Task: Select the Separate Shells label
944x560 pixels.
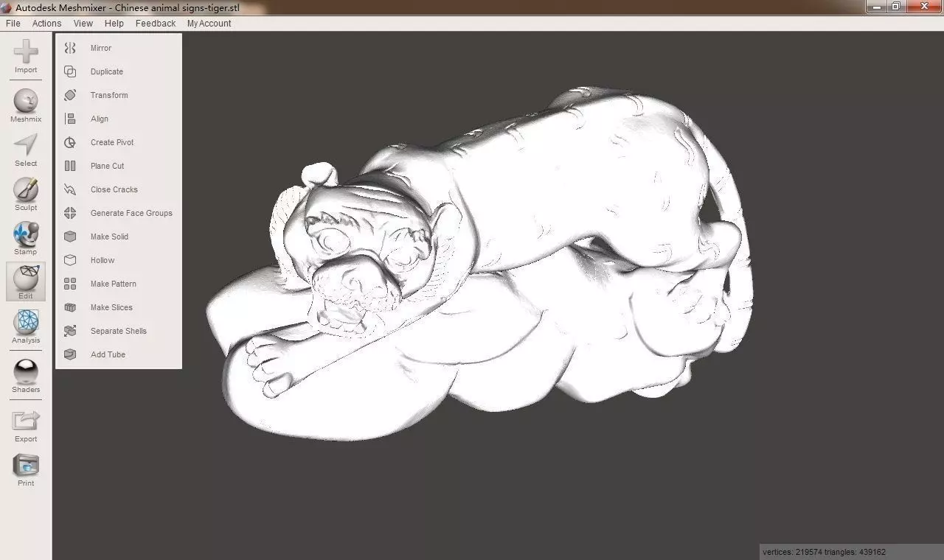Action: click(x=119, y=331)
